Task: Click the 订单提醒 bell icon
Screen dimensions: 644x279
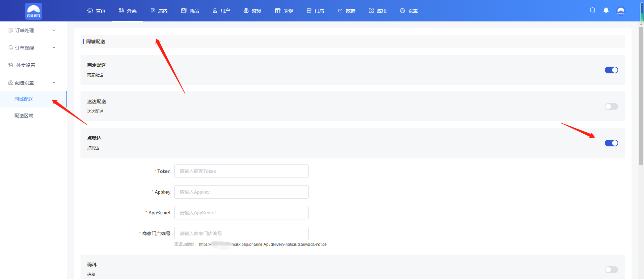Action: coord(11,48)
